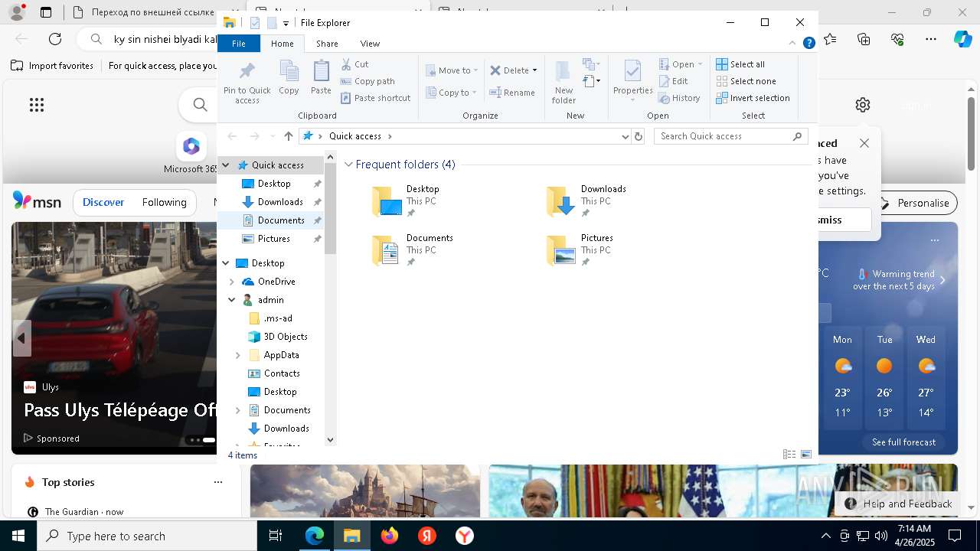Refresh the Quick access address bar
980x551 pixels.
[x=639, y=136]
